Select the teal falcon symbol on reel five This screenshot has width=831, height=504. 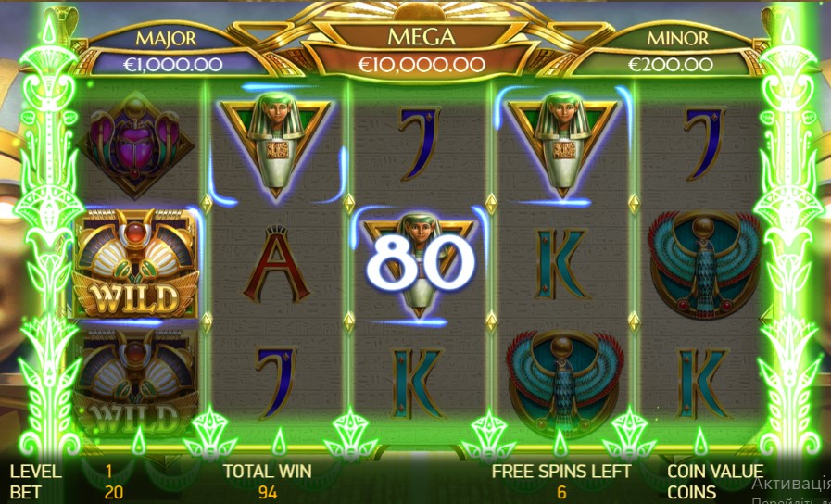click(704, 264)
